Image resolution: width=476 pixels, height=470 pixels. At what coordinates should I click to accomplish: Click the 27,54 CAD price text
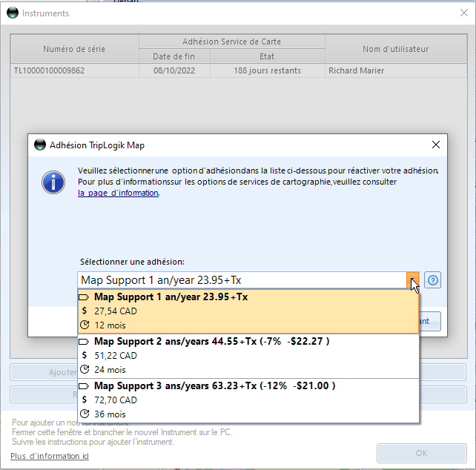116,311
